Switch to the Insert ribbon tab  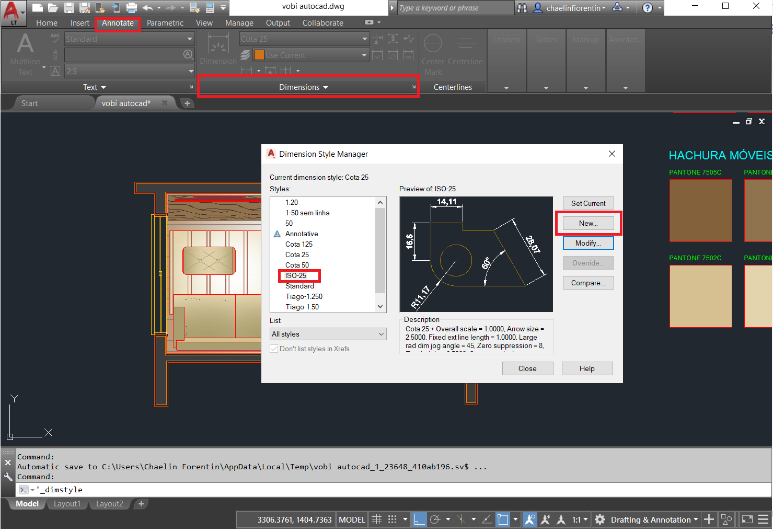click(80, 23)
